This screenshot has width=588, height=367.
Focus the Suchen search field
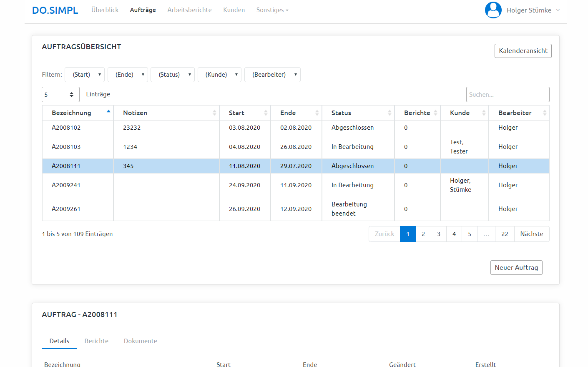click(x=508, y=95)
